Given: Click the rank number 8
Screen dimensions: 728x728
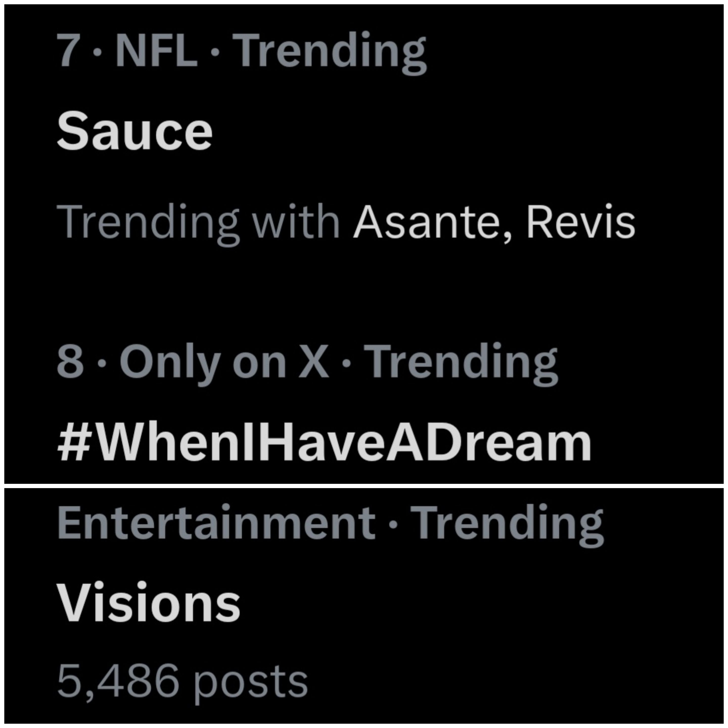Looking at the screenshot, I should pyautogui.click(x=70, y=362).
